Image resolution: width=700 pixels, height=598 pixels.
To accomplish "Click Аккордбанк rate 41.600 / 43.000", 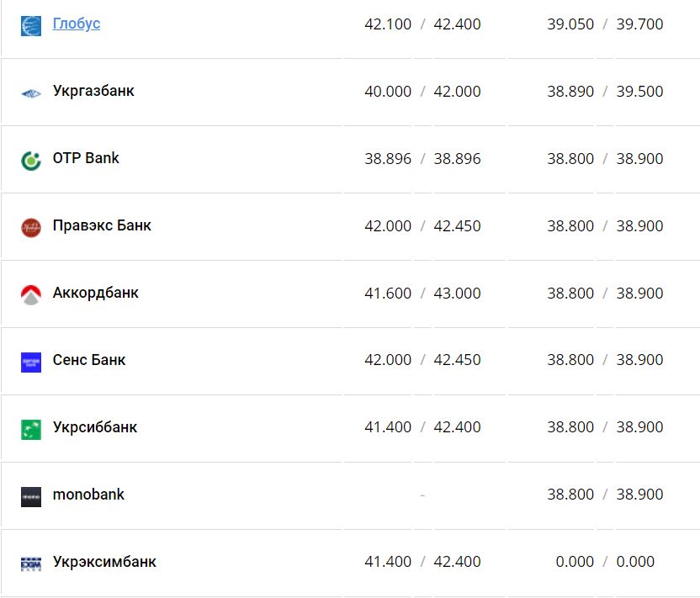I will pyautogui.click(x=422, y=294).
